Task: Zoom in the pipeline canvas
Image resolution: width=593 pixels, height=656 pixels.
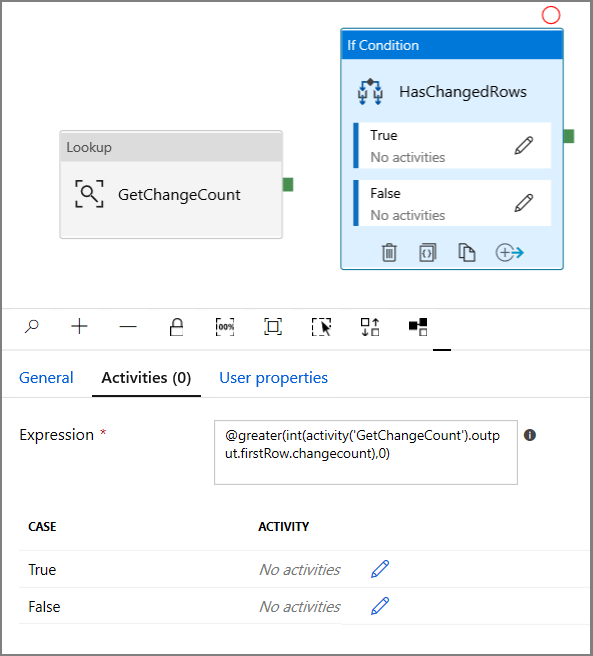Action: (x=79, y=326)
